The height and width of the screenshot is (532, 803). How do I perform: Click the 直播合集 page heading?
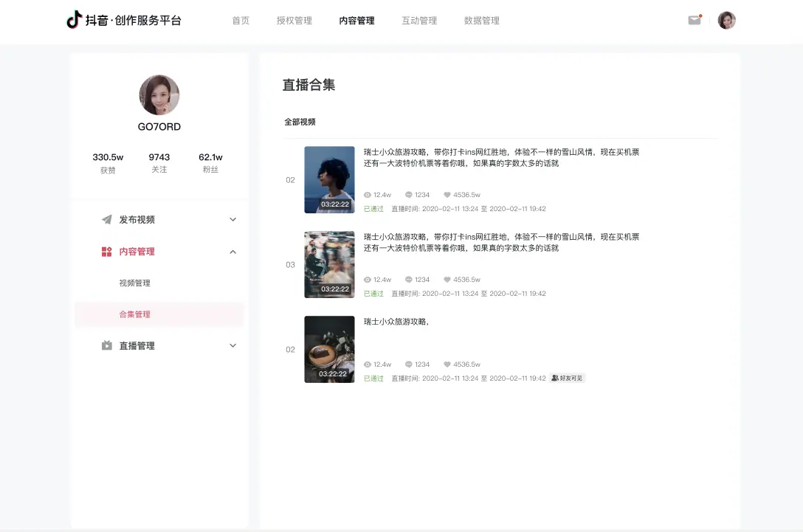coord(309,85)
